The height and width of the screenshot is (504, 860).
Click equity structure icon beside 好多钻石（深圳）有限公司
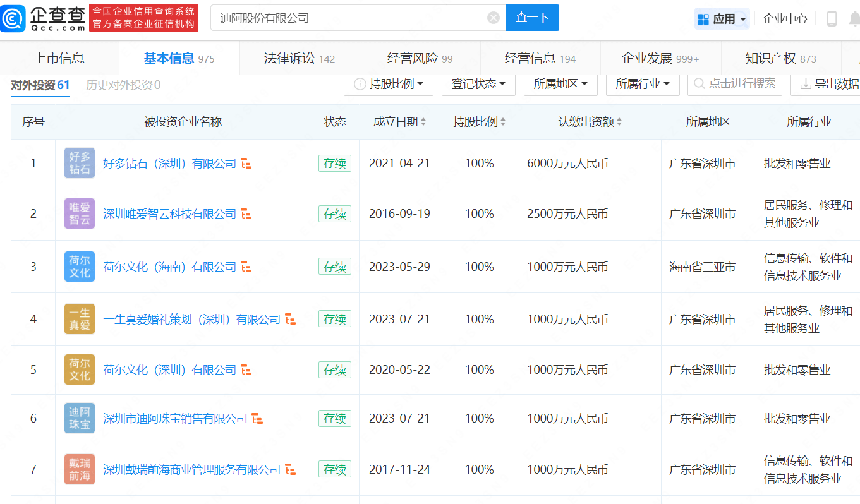(x=246, y=164)
